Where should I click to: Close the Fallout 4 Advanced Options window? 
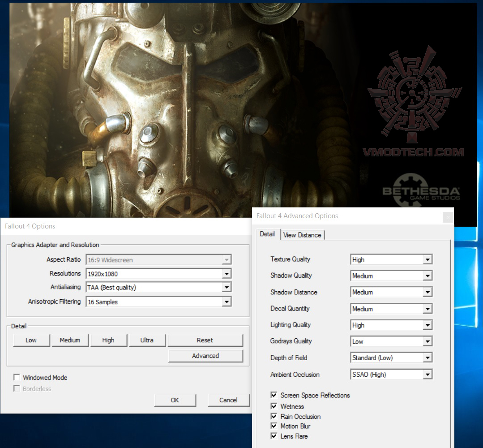[x=448, y=217]
